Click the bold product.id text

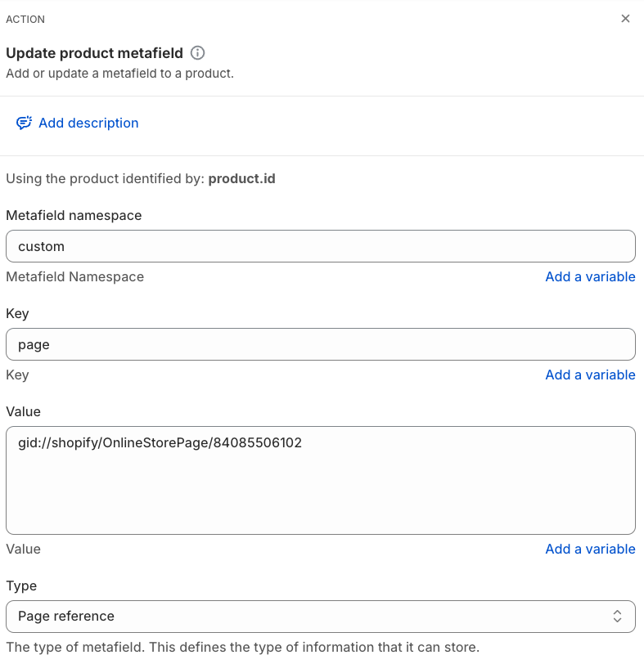point(241,178)
